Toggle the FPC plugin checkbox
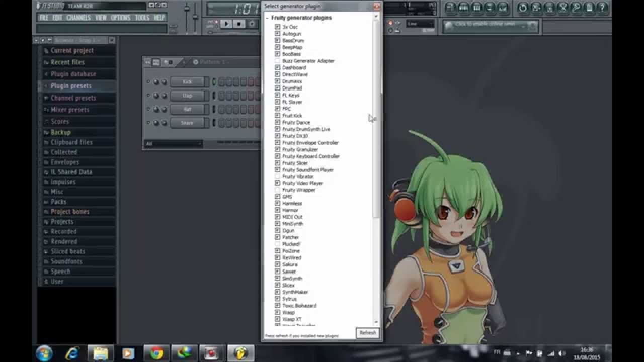The height and width of the screenshot is (362, 644). tap(277, 109)
